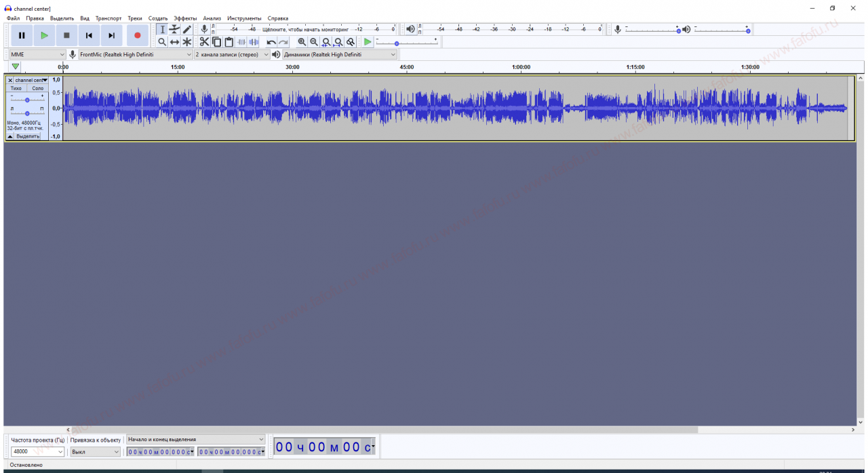Click the recording meter microphone icon
The width and height of the screenshot is (868, 473).
[x=204, y=29]
